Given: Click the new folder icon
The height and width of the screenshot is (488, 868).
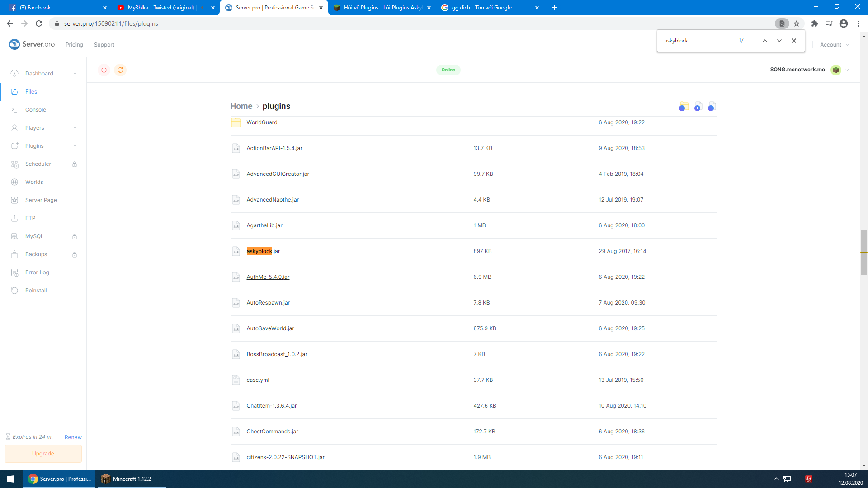Looking at the screenshot, I should coord(684,107).
